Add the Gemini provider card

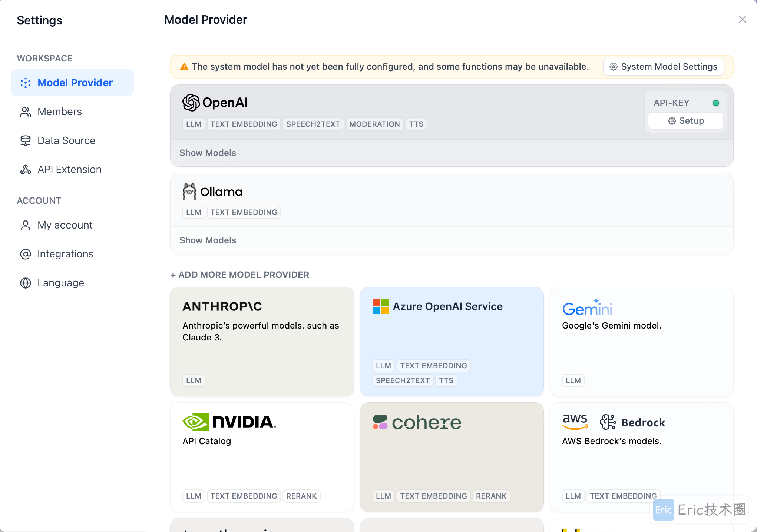642,341
